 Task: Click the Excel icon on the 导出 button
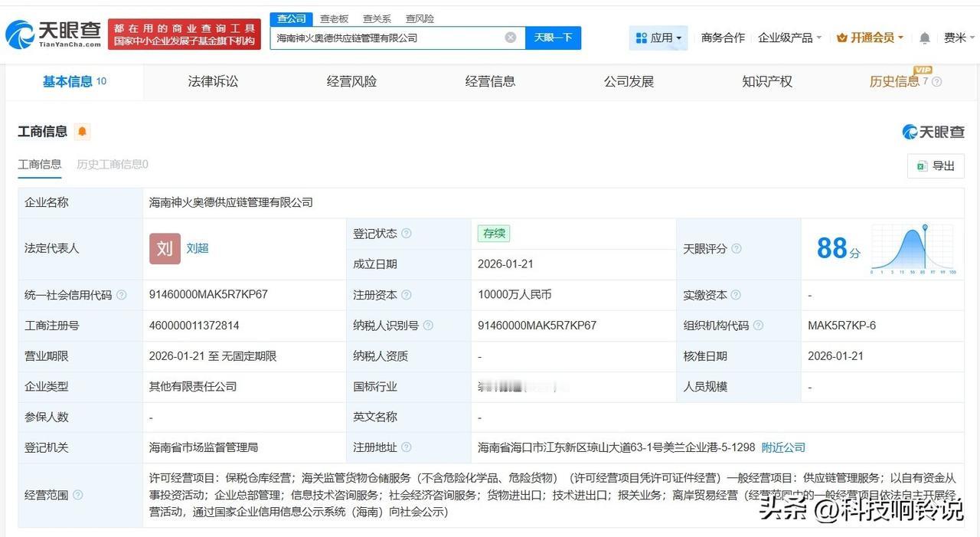[923, 165]
